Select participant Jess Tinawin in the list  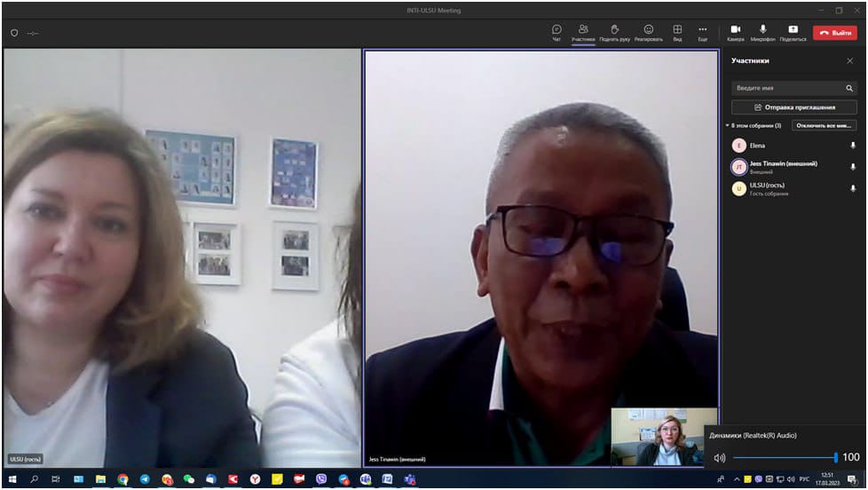tap(793, 167)
